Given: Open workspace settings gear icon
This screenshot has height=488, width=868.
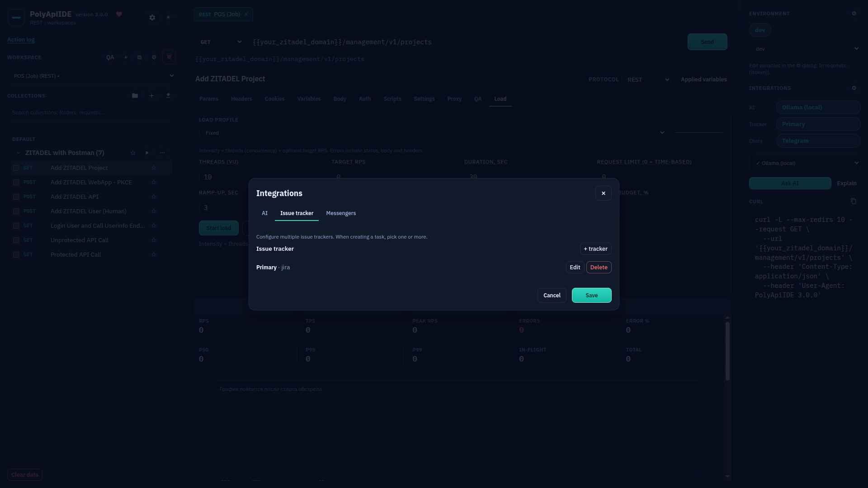Looking at the screenshot, I should coord(154,57).
